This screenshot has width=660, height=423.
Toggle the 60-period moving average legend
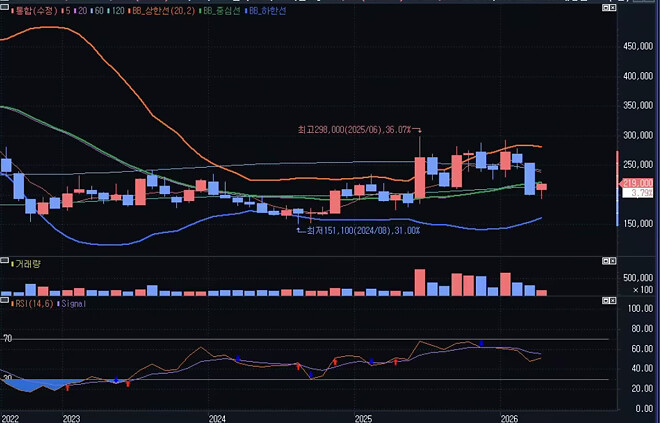(x=99, y=9)
